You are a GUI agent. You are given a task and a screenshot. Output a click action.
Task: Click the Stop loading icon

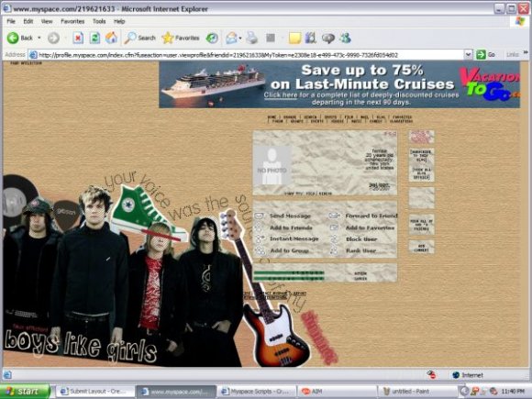[78, 38]
